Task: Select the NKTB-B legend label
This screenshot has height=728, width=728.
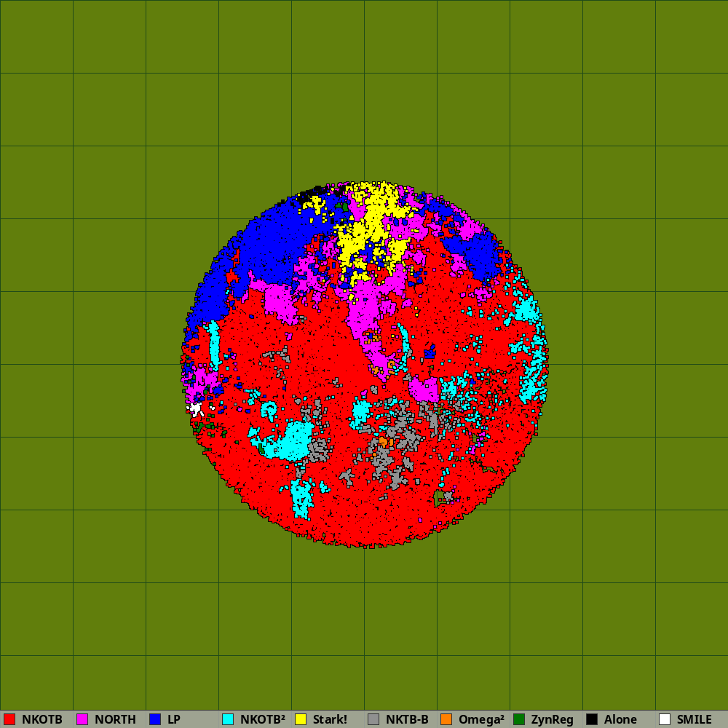Action: [407, 719]
